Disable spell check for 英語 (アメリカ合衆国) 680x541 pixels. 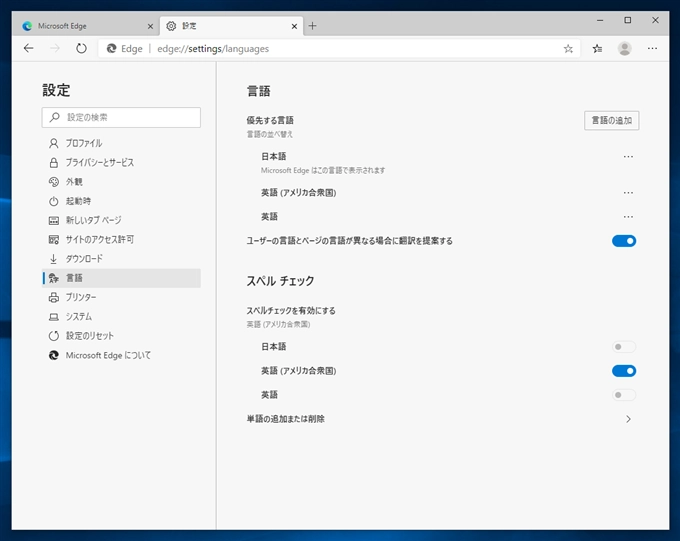(x=624, y=371)
